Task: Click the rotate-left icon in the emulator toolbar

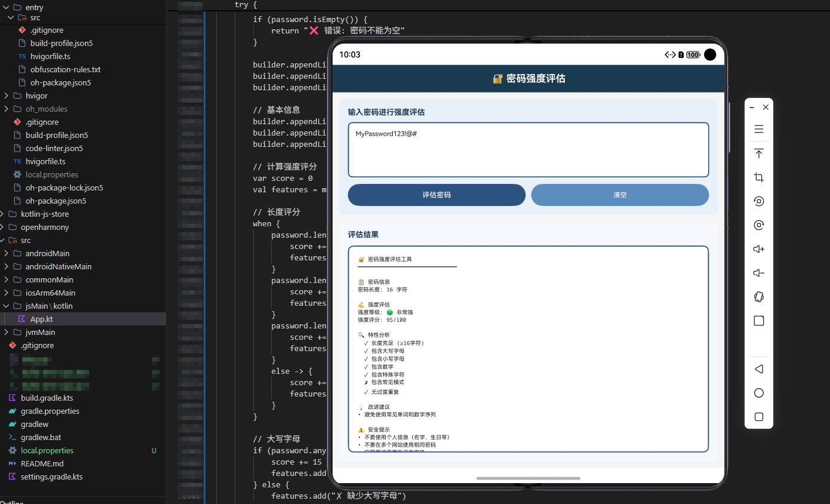Action: coord(759,201)
